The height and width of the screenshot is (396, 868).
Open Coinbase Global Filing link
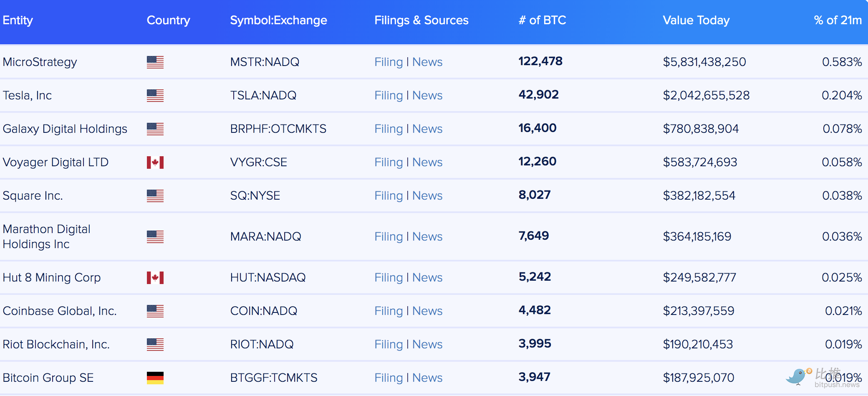click(x=389, y=311)
